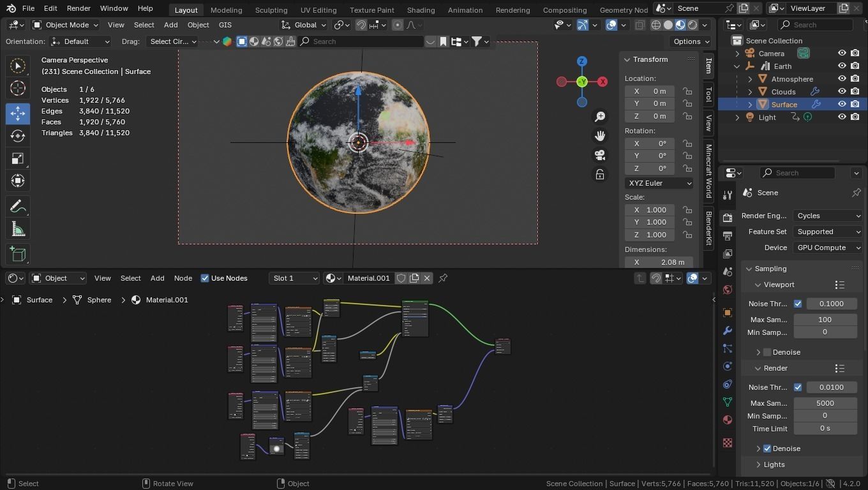Open the viewport Options popover
This screenshot has height=490, width=868.
coord(692,41)
